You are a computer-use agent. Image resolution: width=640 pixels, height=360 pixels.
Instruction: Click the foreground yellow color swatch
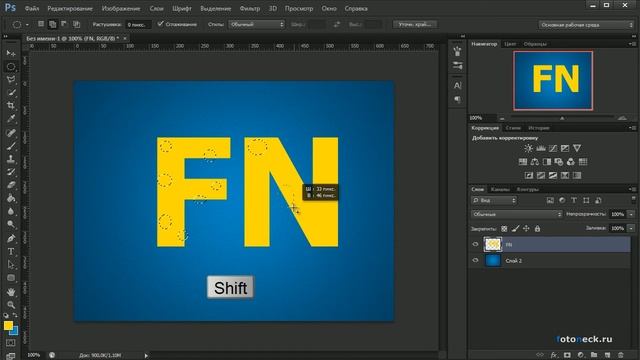pyautogui.click(x=8, y=325)
